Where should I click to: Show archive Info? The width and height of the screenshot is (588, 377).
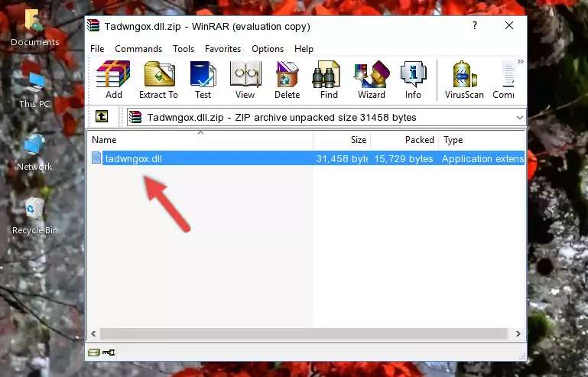[x=413, y=80]
